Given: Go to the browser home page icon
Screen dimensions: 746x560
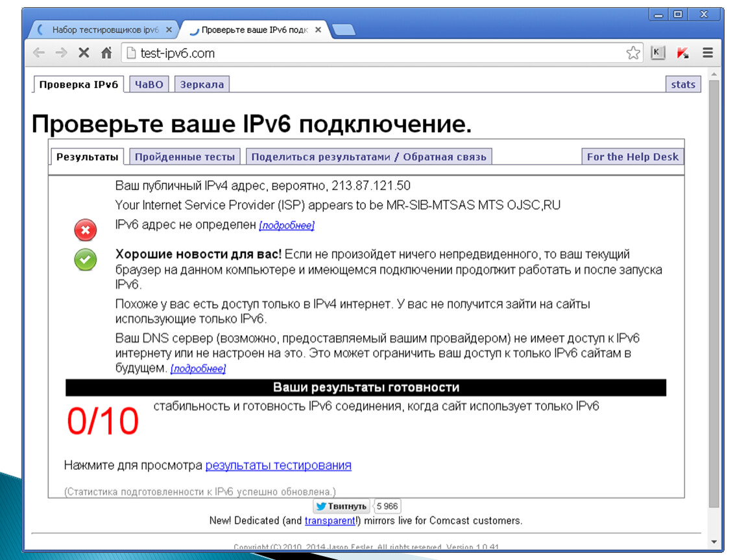Looking at the screenshot, I should [106, 53].
